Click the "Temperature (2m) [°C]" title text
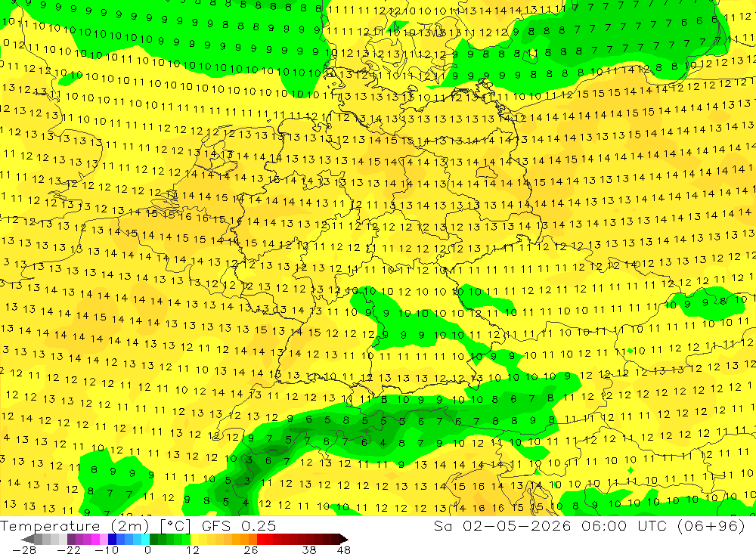Screen dimensions: 756x554 pos(95,526)
